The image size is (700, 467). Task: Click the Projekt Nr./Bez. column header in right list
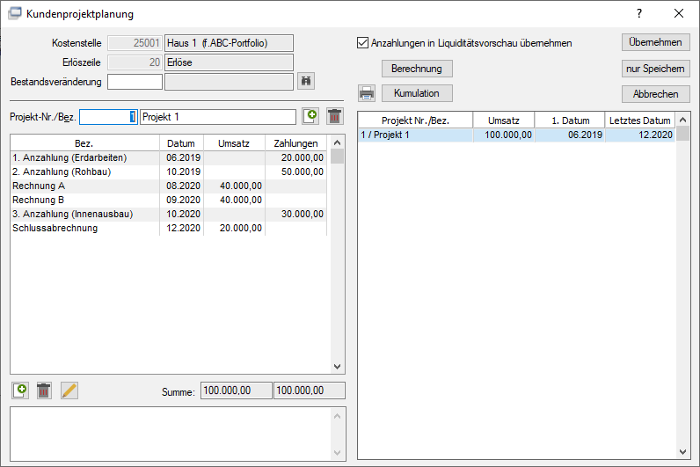tap(415, 121)
